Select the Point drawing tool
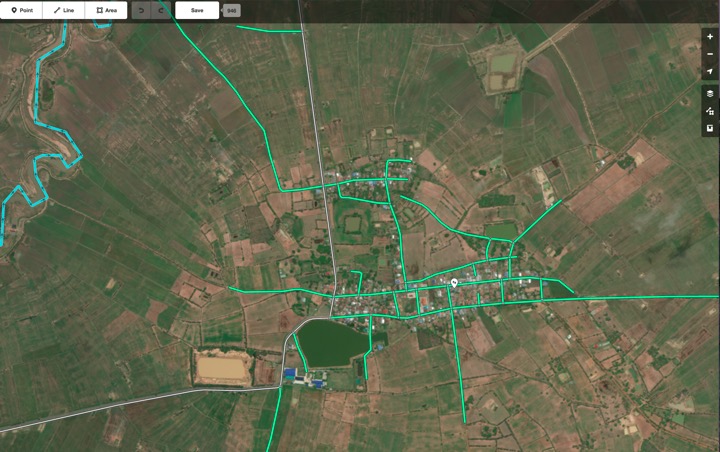720x452 pixels. pyautogui.click(x=21, y=10)
